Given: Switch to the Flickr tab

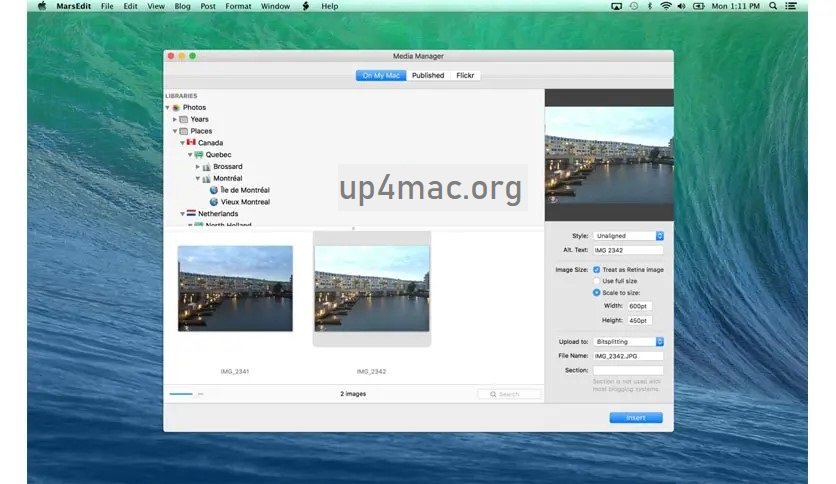Looking at the screenshot, I should point(465,75).
